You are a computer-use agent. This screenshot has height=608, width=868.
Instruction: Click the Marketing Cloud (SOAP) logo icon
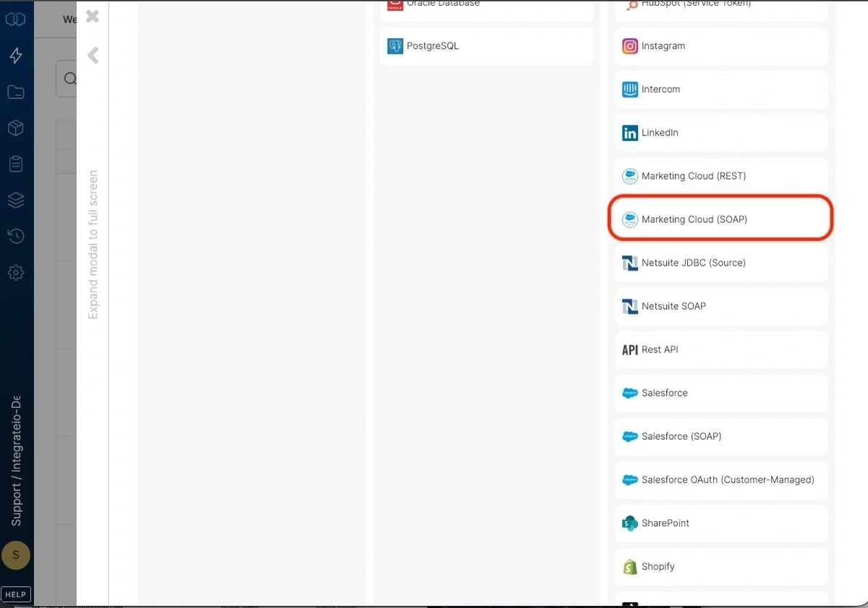pyautogui.click(x=630, y=220)
